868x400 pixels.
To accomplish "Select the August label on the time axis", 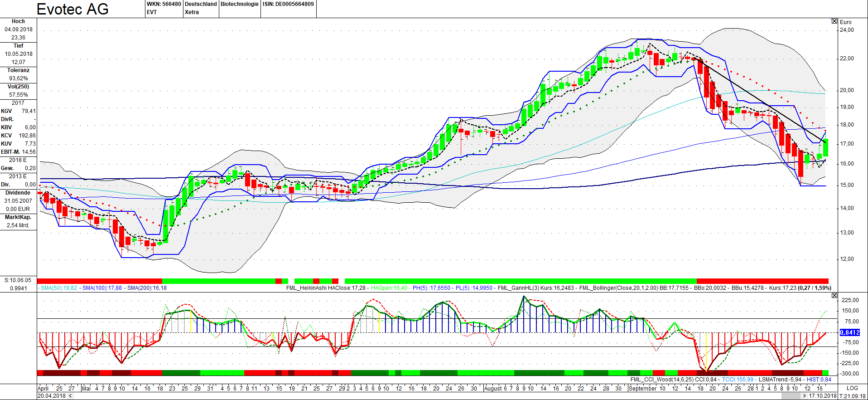I will tap(493, 389).
